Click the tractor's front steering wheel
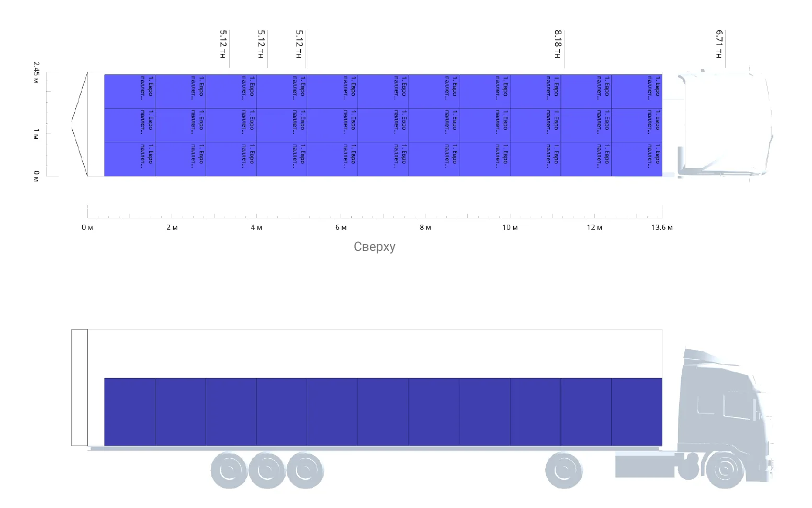Screen dimensions: 812x508 725,470
